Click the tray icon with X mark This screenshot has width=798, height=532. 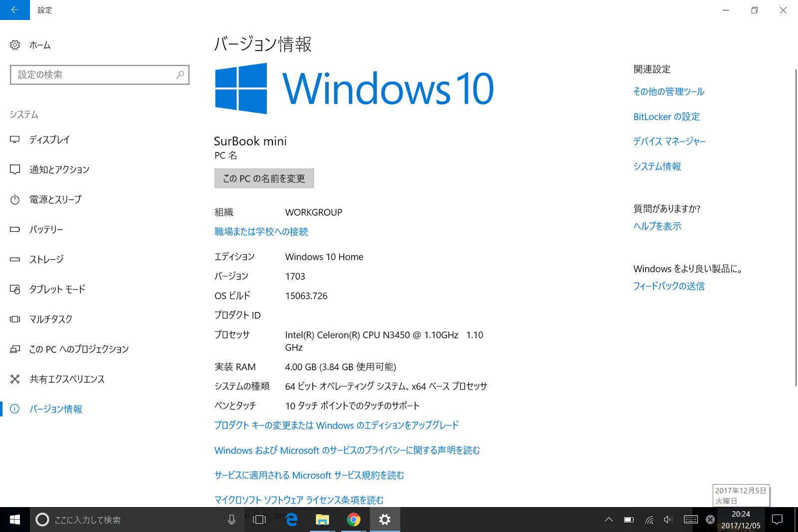[710, 520]
